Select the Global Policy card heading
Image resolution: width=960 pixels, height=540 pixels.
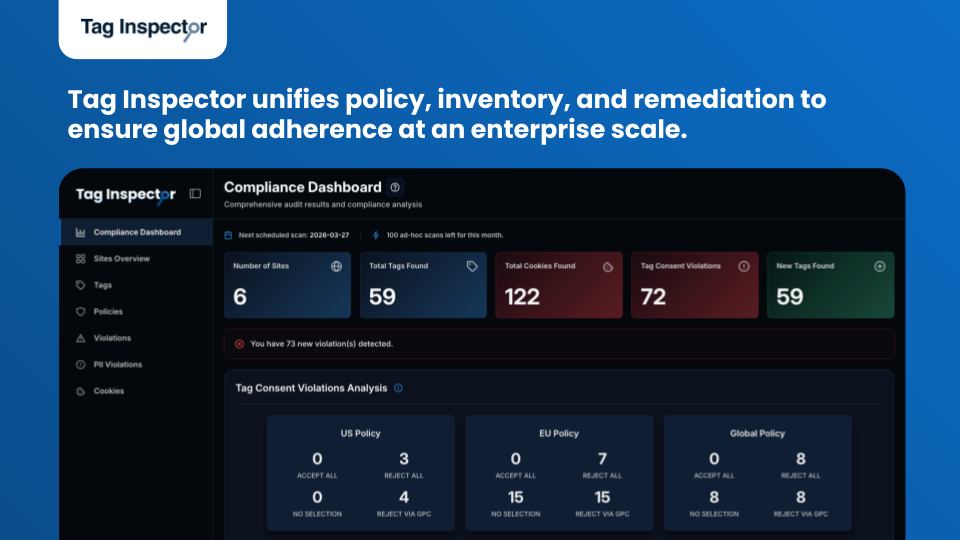757,433
